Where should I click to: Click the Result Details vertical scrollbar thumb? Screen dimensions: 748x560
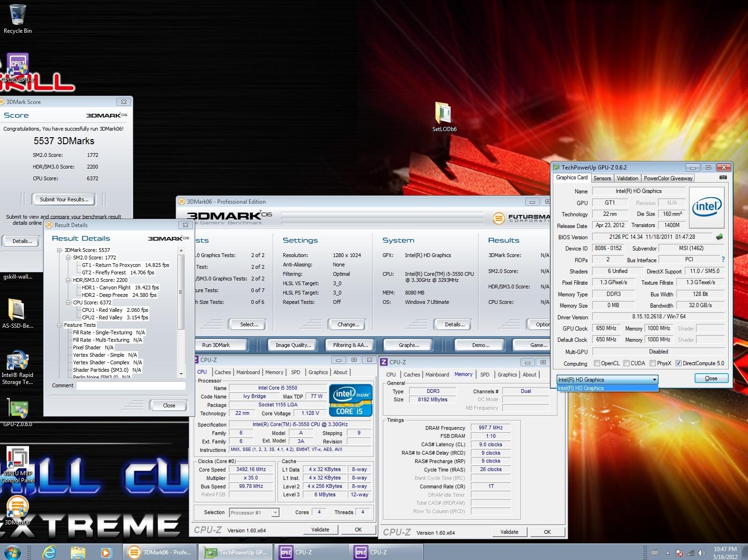181,292
